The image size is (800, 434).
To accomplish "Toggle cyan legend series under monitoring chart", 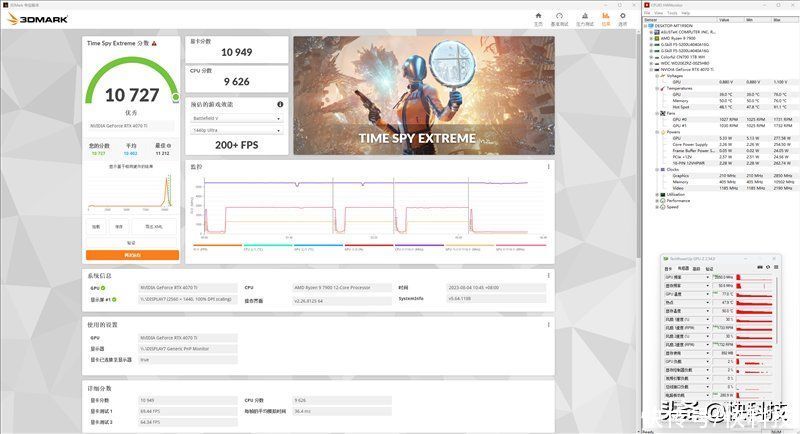I will pos(267,245).
